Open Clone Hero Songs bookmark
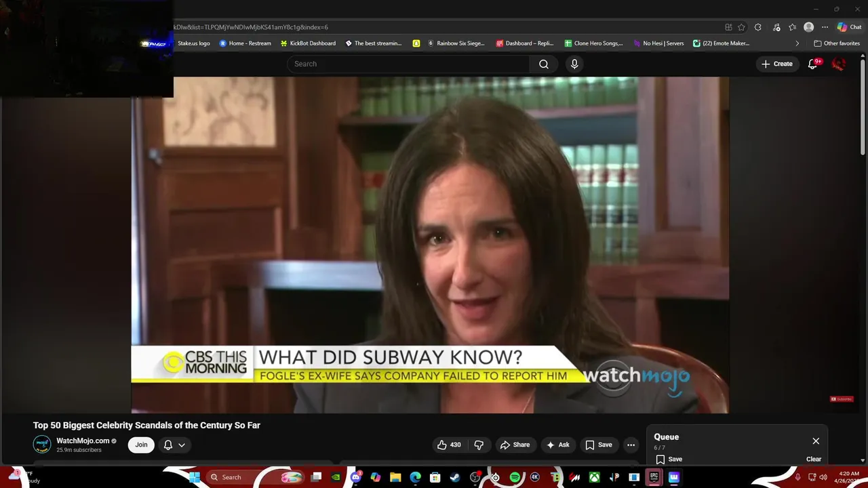The image size is (868, 488). [593, 43]
